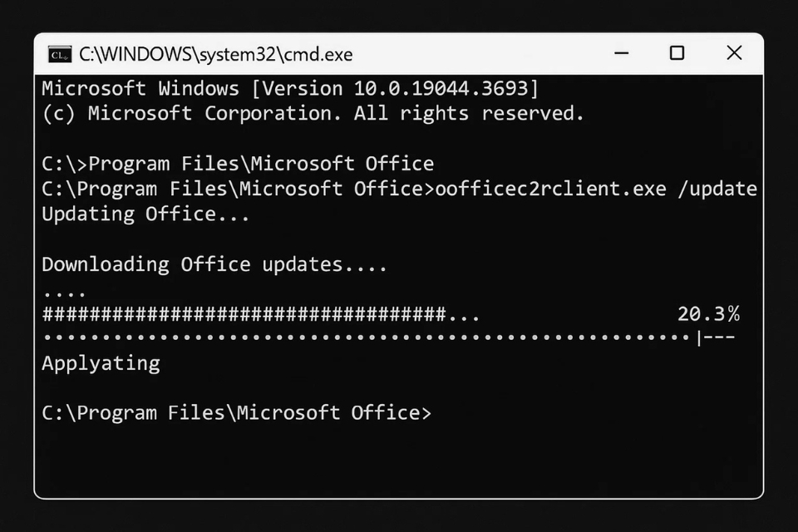Click the 20.3% progress percentage
This screenshot has height=532, width=798.
point(708,314)
